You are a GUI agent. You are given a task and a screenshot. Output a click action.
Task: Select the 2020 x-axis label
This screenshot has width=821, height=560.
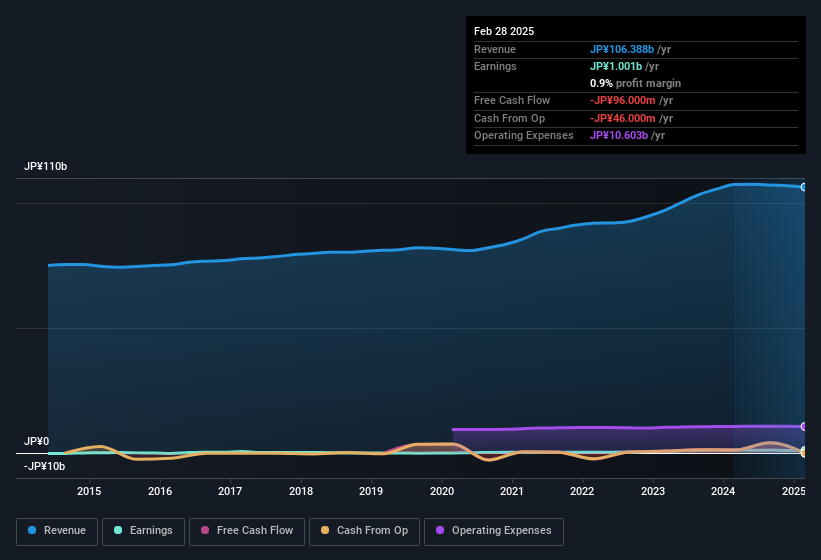[x=441, y=491]
